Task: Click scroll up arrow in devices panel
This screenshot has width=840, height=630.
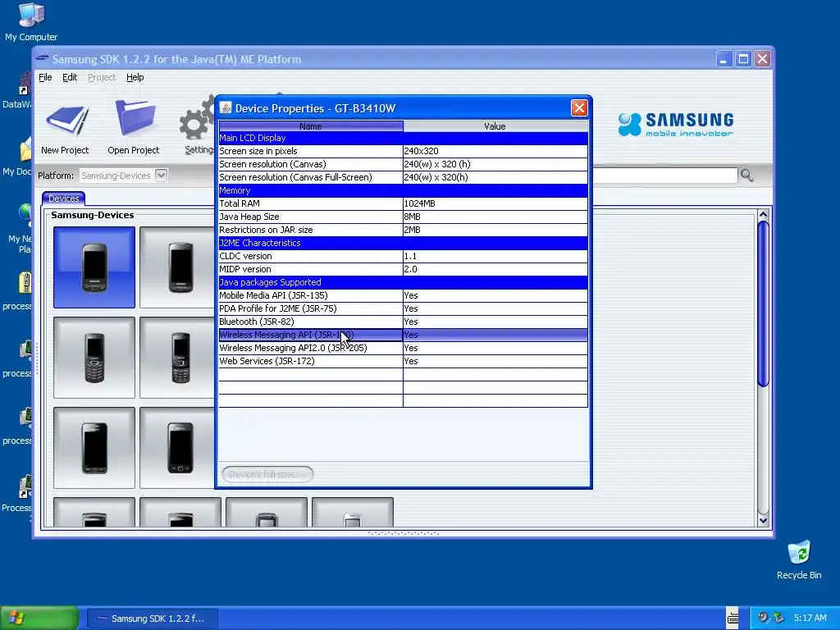Action: tap(764, 215)
